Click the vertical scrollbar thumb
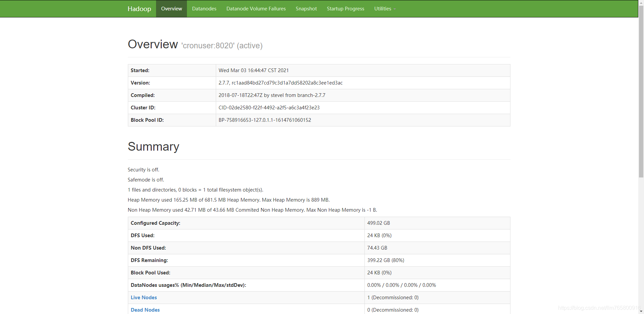This screenshot has height=314, width=644. (x=641, y=91)
